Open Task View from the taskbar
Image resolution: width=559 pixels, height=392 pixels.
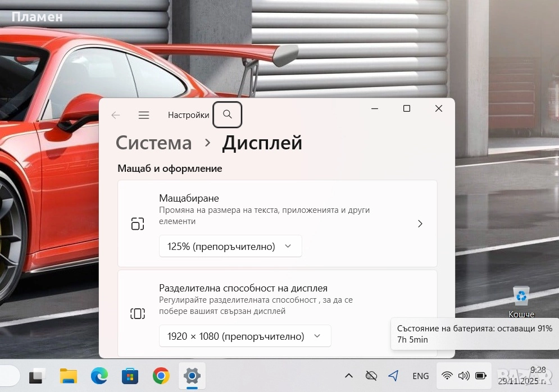tap(38, 376)
